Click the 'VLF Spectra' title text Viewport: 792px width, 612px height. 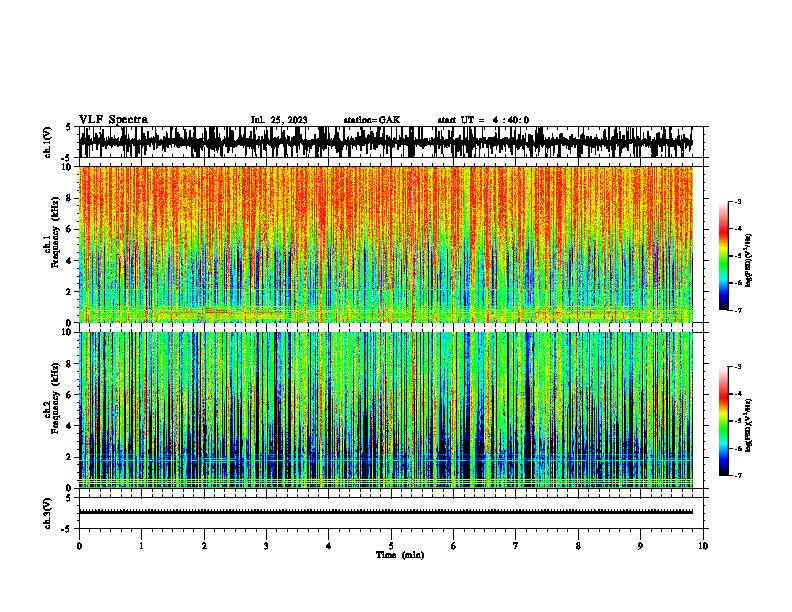[x=113, y=120]
